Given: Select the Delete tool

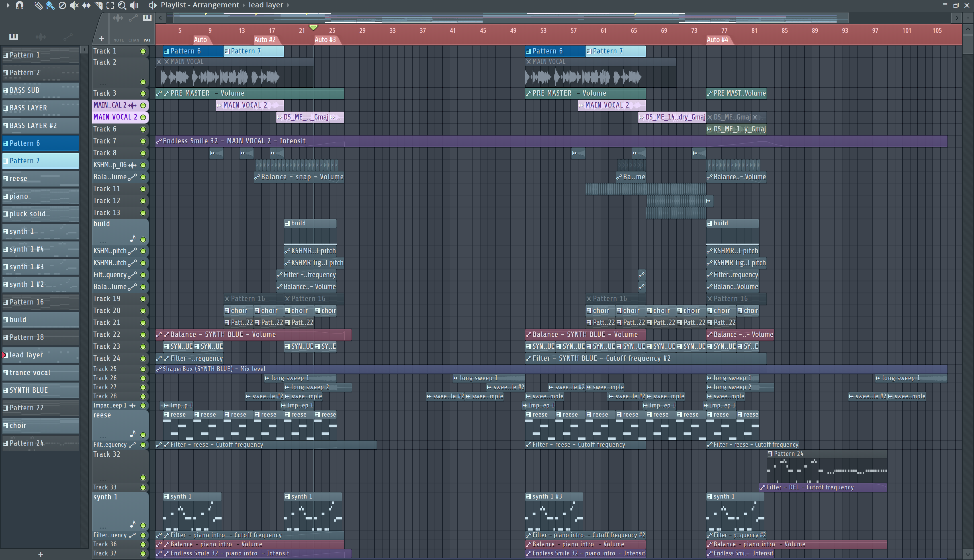Looking at the screenshot, I should coord(62,5).
